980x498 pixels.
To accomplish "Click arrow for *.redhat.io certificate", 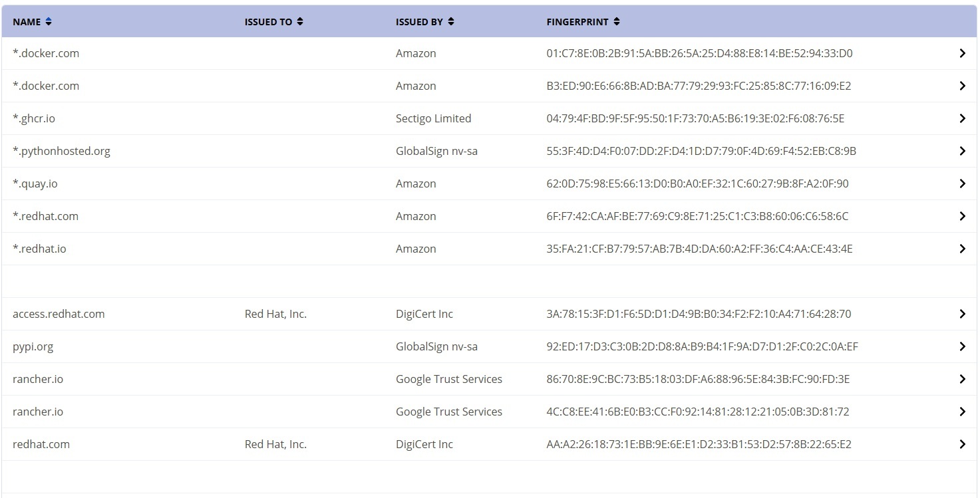I will click(962, 249).
